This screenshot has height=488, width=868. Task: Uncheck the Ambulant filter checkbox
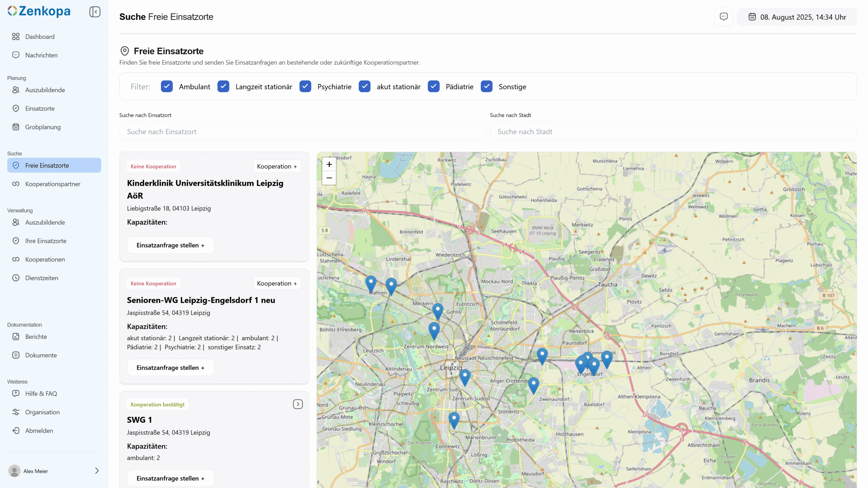(167, 86)
